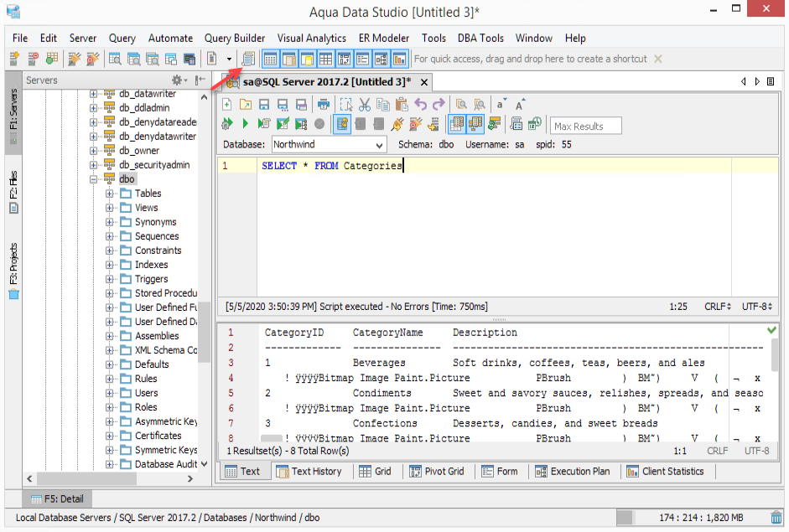Click the Print icon in editor toolbar
The height and width of the screenshot is (532, 789).
324,105
